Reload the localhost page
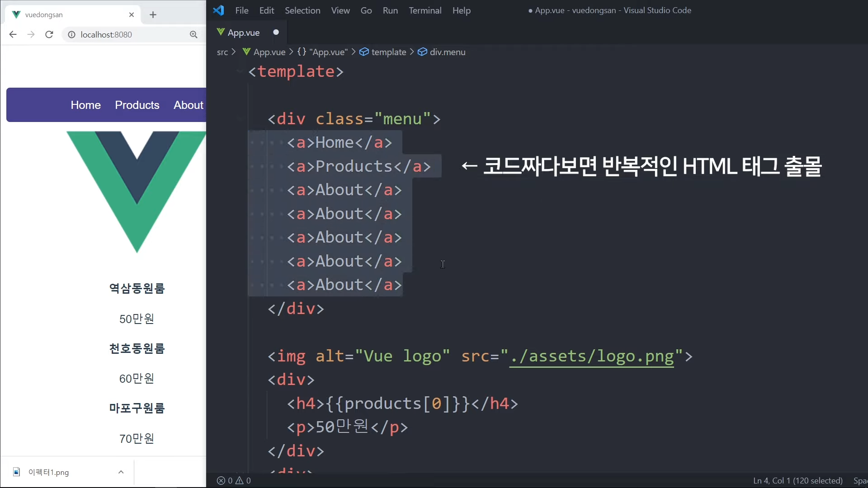868x488 pixels. tap(49, 34)
